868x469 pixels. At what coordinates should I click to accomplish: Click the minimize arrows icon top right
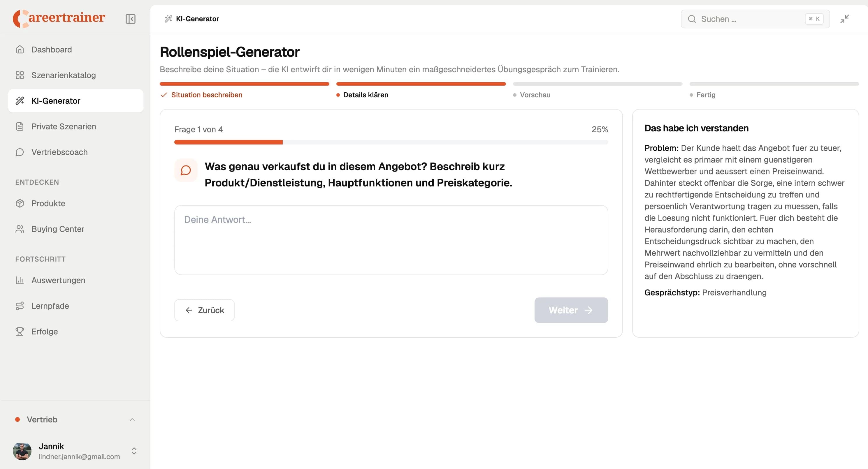pos(844,19)
